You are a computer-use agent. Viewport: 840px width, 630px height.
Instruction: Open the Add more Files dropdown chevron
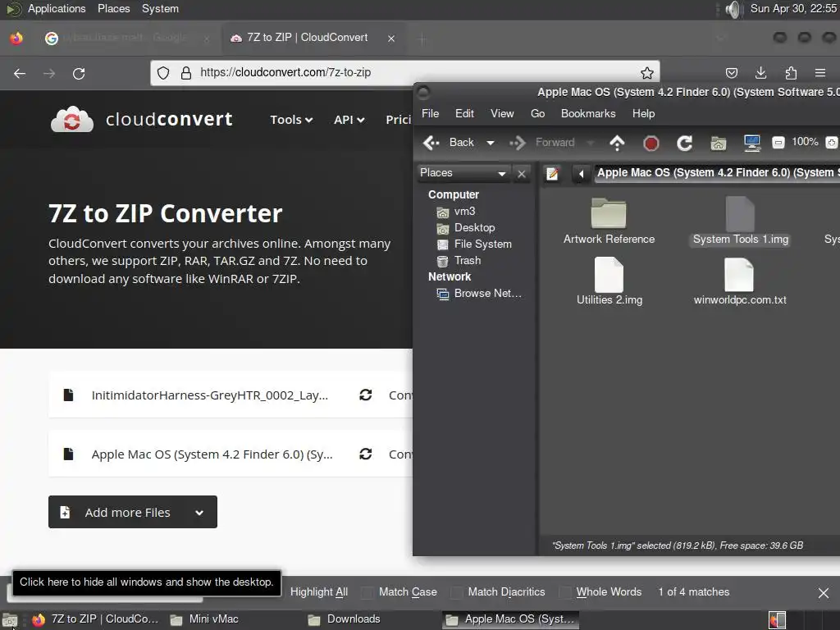[x=199, y=513]
